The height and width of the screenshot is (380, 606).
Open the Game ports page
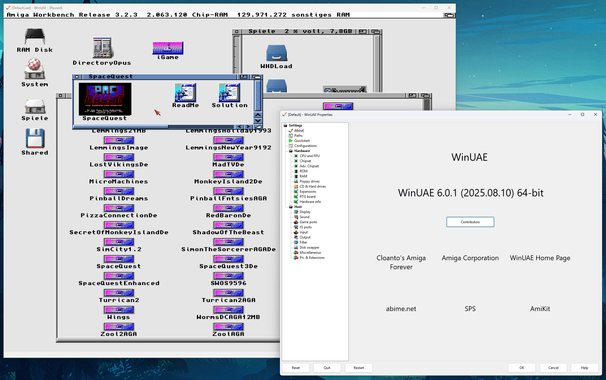pyautogui.click(x=308, y=222)
